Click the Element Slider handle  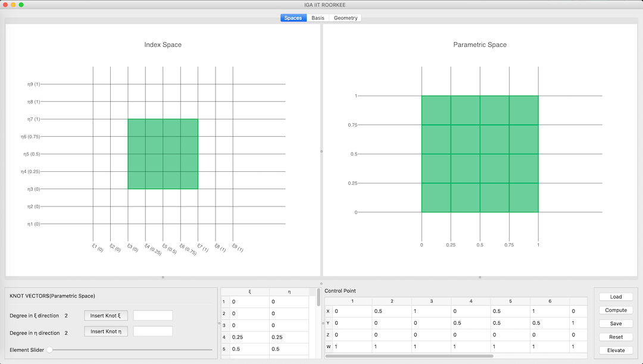(49, 350)
